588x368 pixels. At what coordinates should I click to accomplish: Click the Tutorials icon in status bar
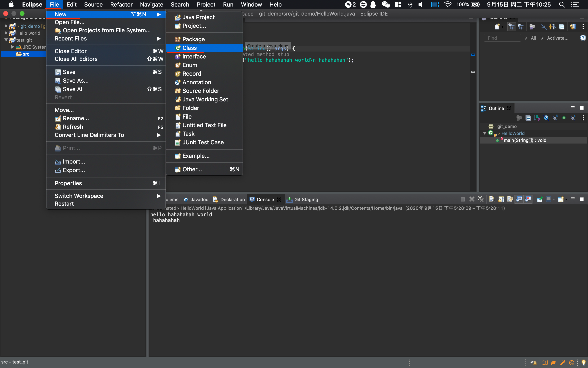click(x=553, y=363)
